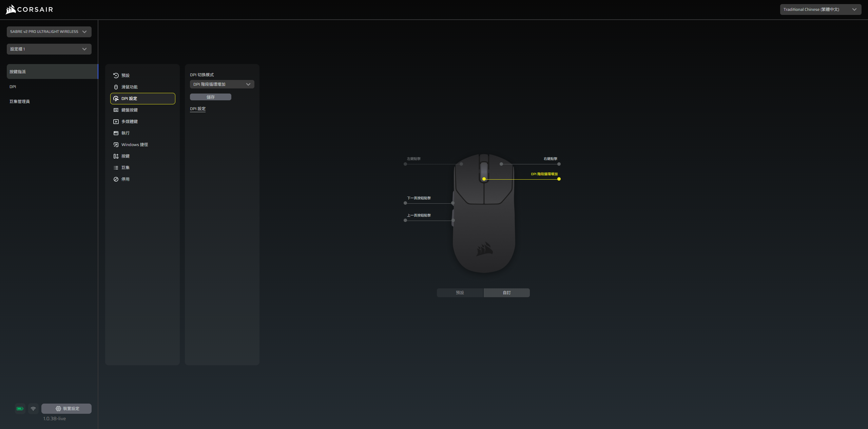Open the DPI 階段循環增加 mode dropdown
868x429 pixels.
tap(222, 84)
